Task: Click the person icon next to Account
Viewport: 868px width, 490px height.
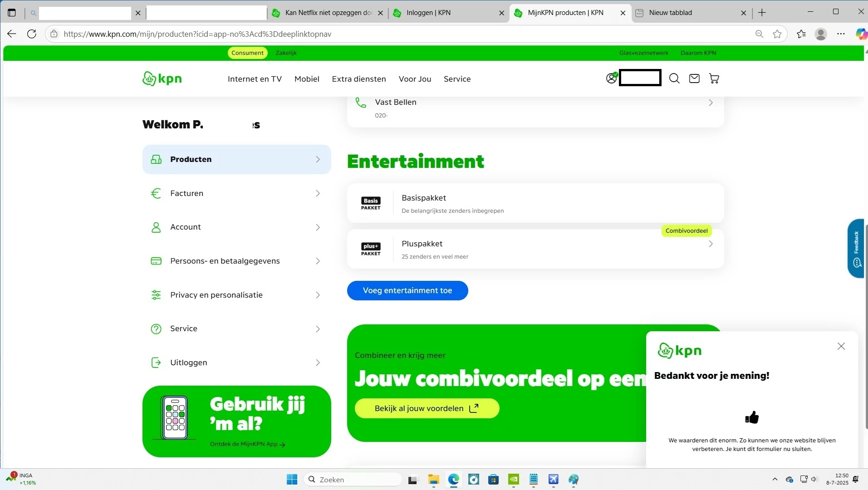Action: click(156, 227)
